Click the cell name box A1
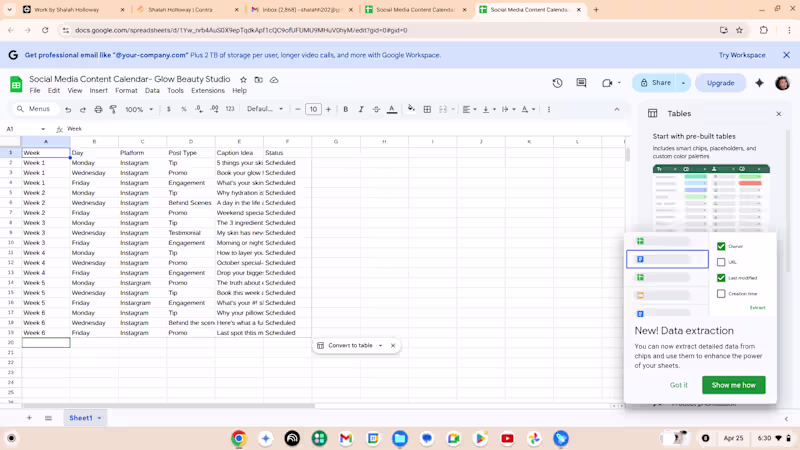 (25, 129)
